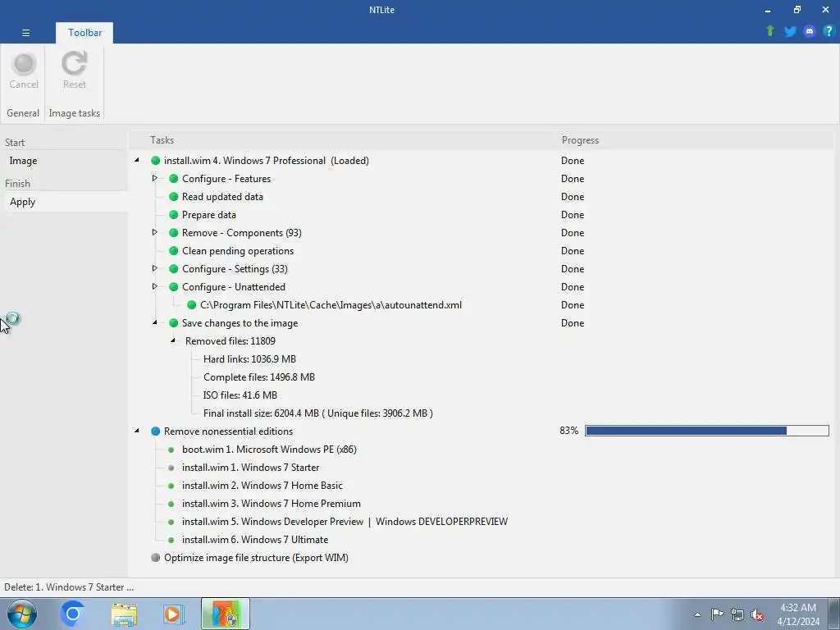Viewport: 840px width, 630px height.
Task: Select the Clean pending operations row
Action: tap(238, 251)
